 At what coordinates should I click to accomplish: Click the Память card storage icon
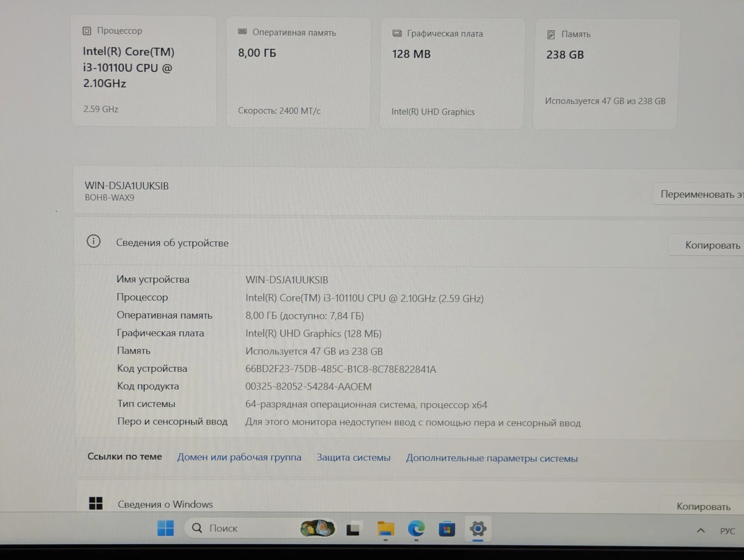[551, 35]
